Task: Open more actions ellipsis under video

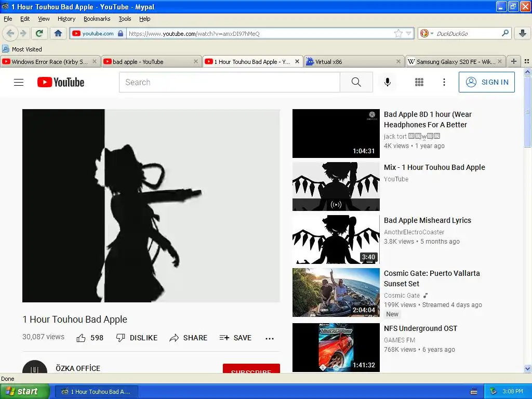Action: (270, 338)
